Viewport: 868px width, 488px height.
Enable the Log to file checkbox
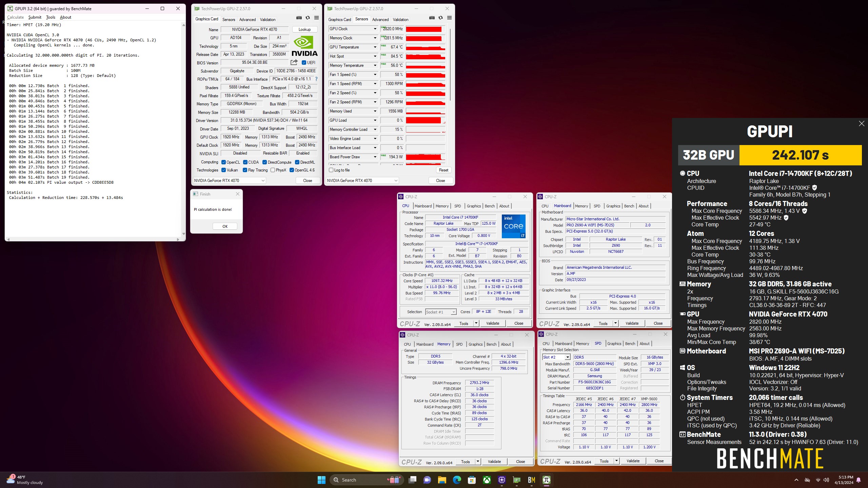(x=331, y=170)
